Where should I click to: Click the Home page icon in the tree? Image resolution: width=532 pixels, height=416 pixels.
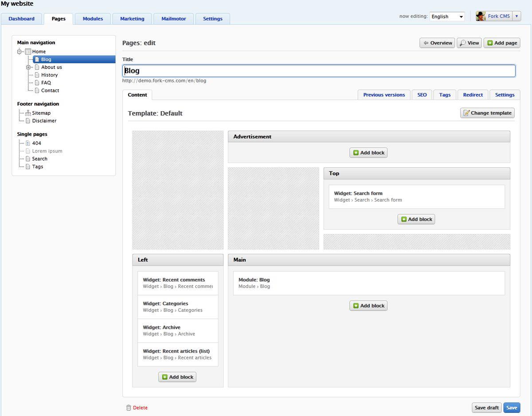click(x=28, y=51)
